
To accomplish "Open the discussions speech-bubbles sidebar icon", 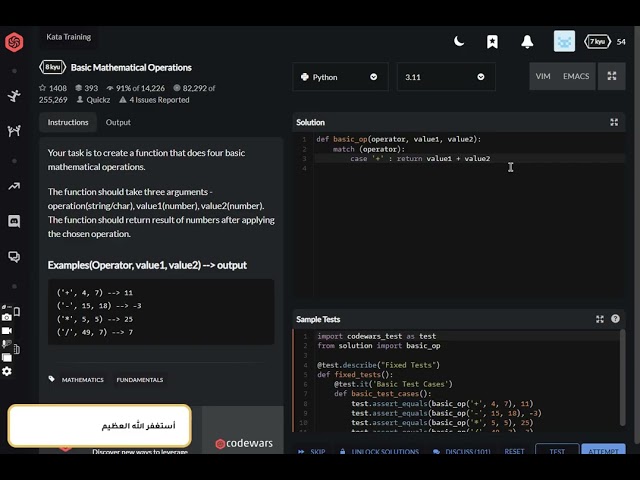I will tap(14, 257).
